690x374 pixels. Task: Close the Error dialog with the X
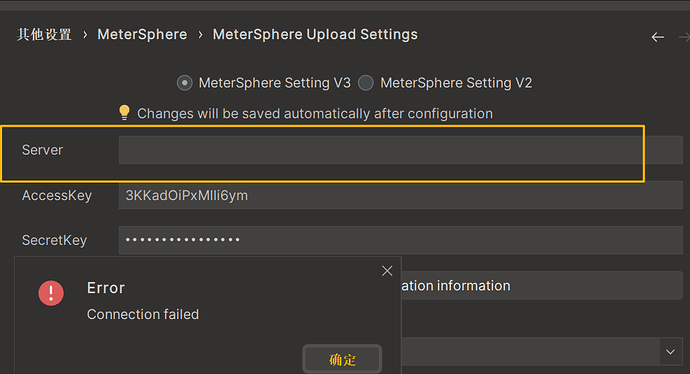(x=387, y=271)
